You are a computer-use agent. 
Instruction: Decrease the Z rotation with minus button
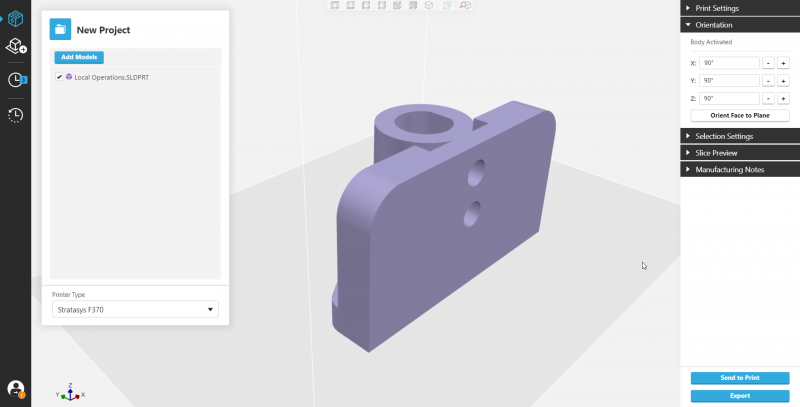(x=768, y=98)
